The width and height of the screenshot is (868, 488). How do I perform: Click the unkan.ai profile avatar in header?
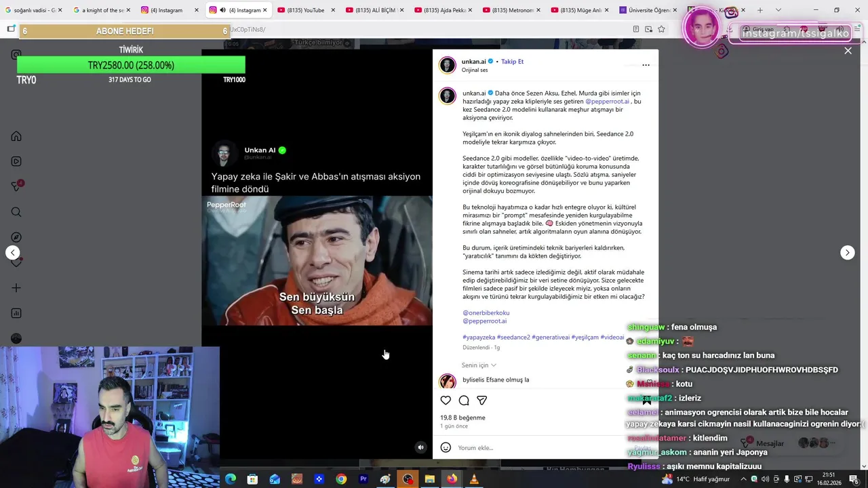[x=447, y=65]
